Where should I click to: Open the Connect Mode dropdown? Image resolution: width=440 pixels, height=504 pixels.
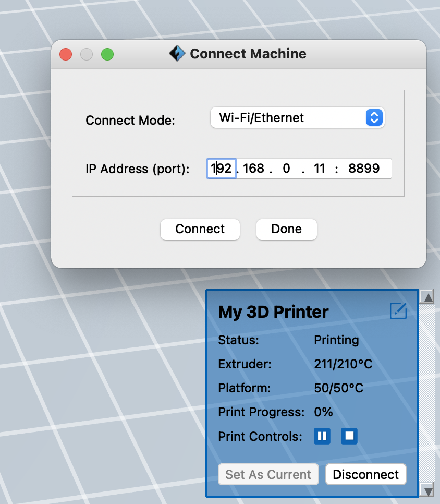(x=297, y=117)
